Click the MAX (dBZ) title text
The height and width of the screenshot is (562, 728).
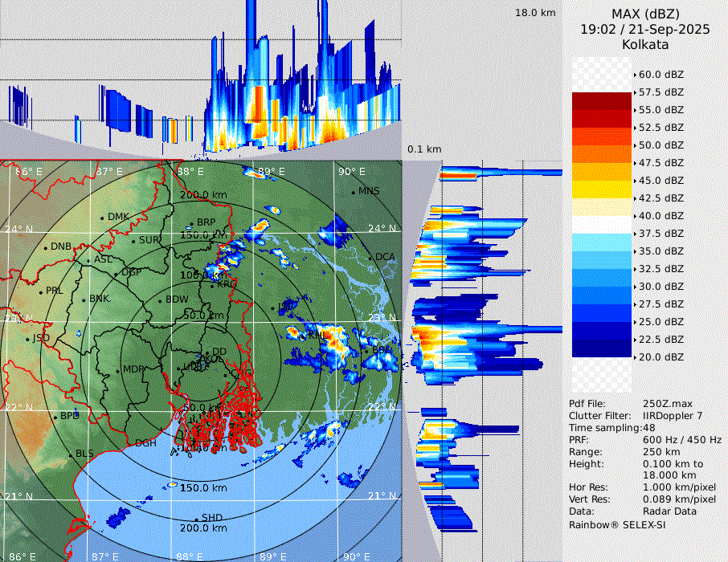pos(645,14)
